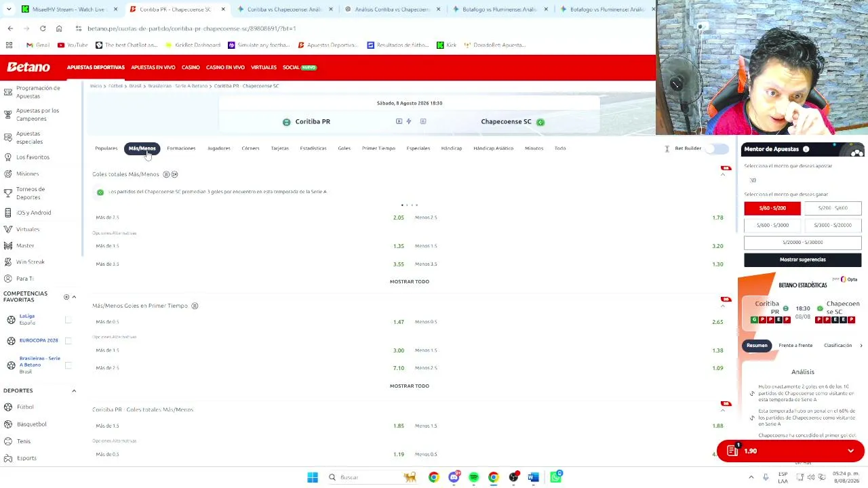The height and width of the screenshot is (488, 868).
Task: Click the browser home icon
Action: click(59, 28)
